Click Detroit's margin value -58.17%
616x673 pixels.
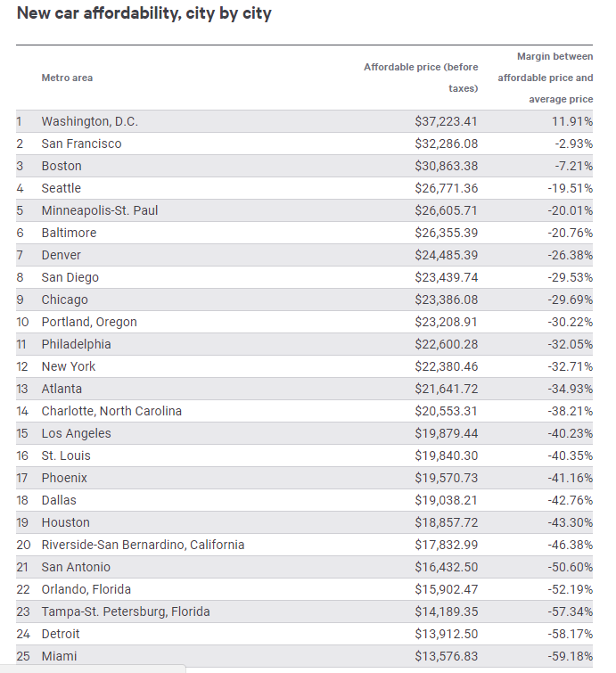pyautogui.click(x=568, y=634)
